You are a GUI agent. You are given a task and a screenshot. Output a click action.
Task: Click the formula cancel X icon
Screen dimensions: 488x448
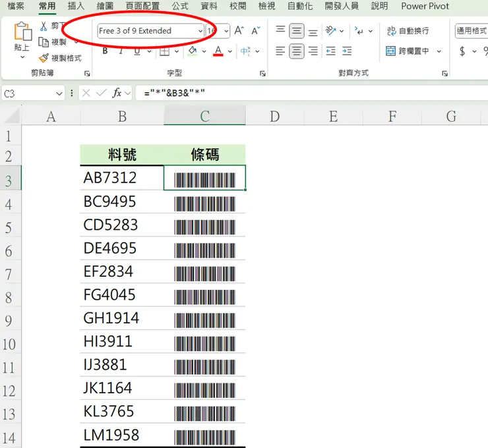tap(86, 93)
